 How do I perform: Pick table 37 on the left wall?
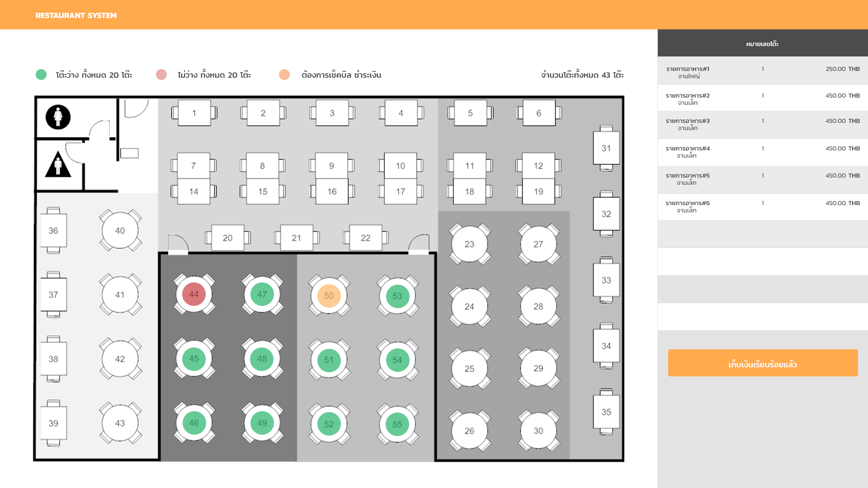click(x=53, y=295)
